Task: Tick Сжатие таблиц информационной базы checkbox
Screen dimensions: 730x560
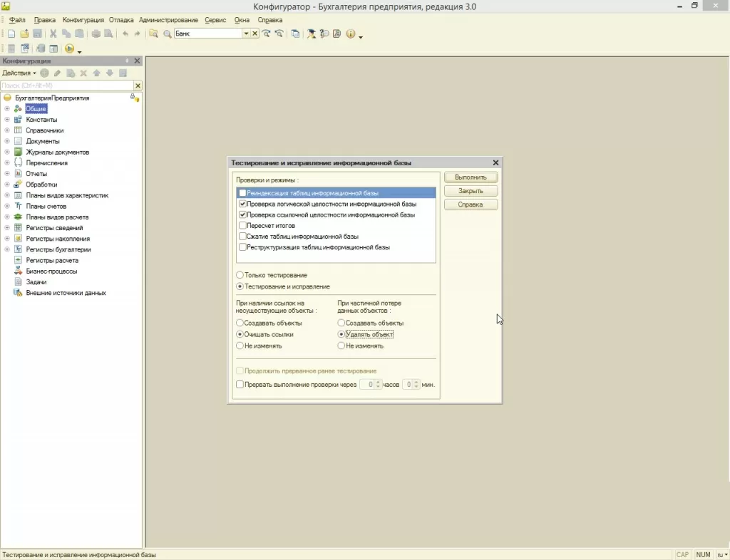Action: 242,236
